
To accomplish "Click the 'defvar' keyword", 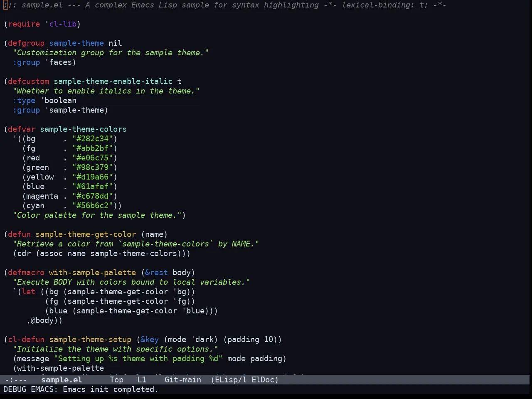I will click(x=22, y=129).
